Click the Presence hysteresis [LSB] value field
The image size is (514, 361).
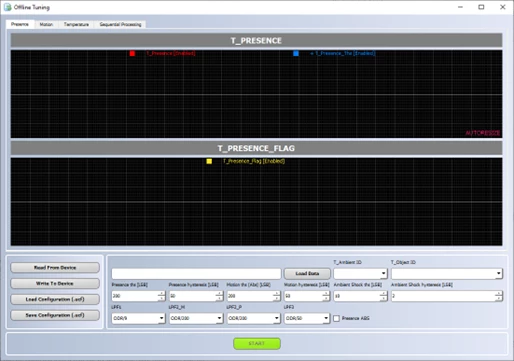(x=192, y=296)
